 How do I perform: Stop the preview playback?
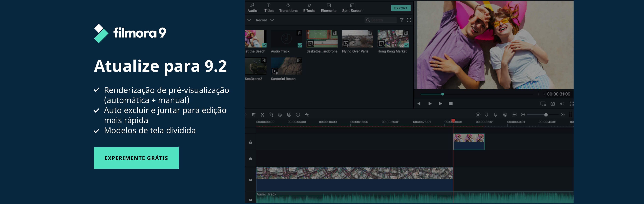(451, 104)
